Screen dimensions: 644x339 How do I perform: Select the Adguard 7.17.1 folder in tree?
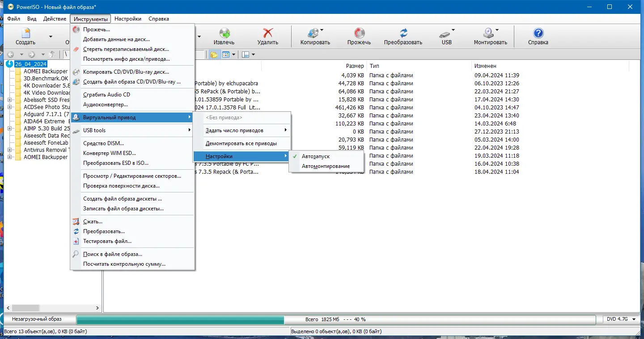[x=46, y=114]
